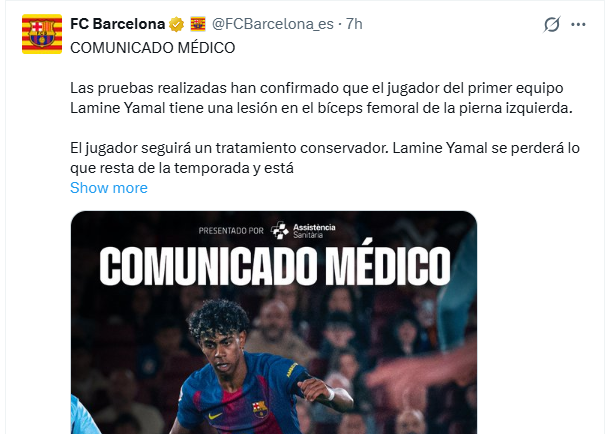The width and height of the screenshot is (606, 434).
Task: Click the 'PRESENTADO POR' label in image
Action: (x=230, y=230)
